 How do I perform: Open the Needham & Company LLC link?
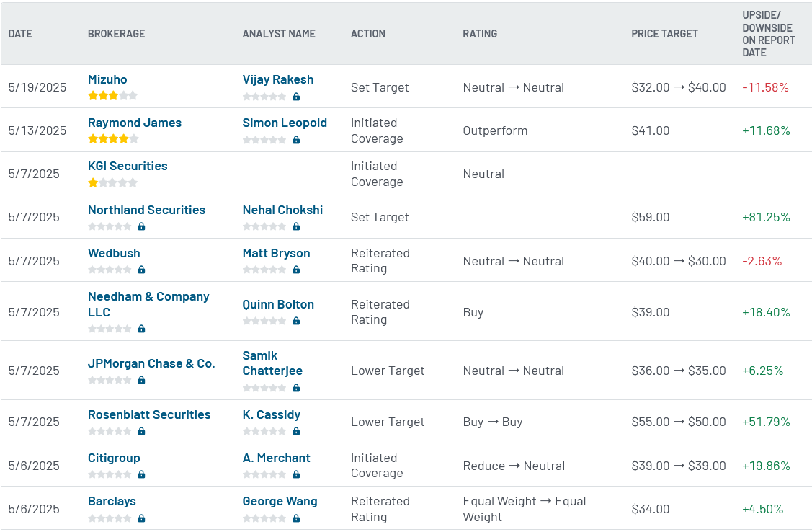point(148,304)
